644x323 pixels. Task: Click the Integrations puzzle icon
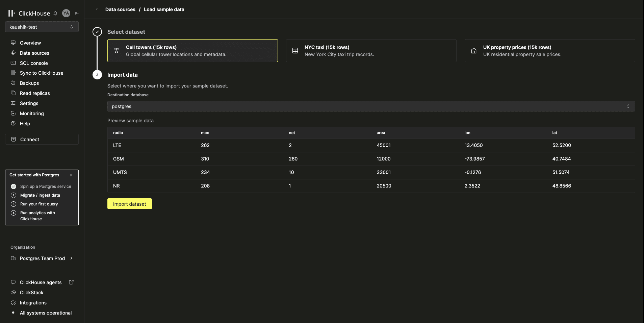[13, 303]
